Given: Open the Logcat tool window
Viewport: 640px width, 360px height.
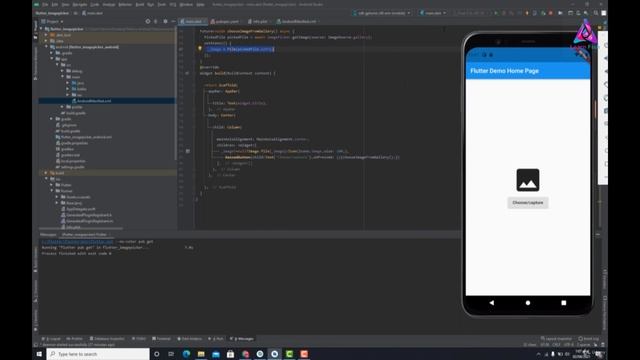Looking at the screenshot, I should click(x=51, y=339).
